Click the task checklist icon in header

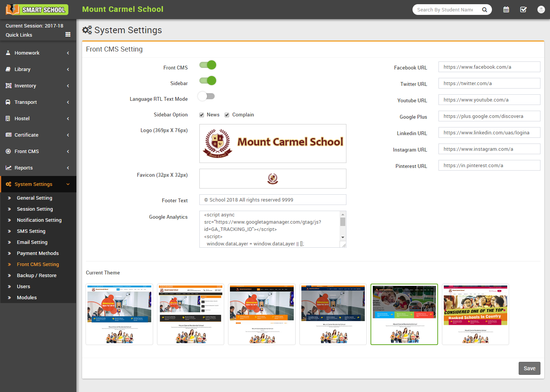click(523, 10)
